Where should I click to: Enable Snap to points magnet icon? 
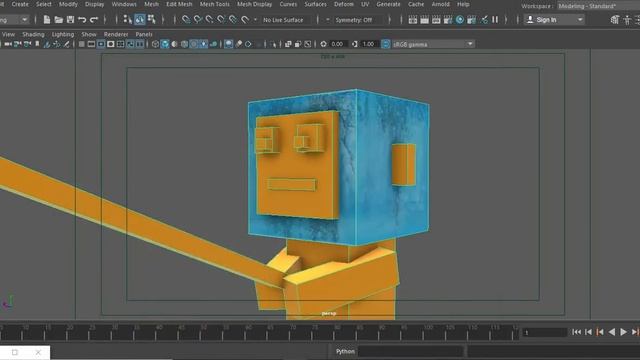209,19
